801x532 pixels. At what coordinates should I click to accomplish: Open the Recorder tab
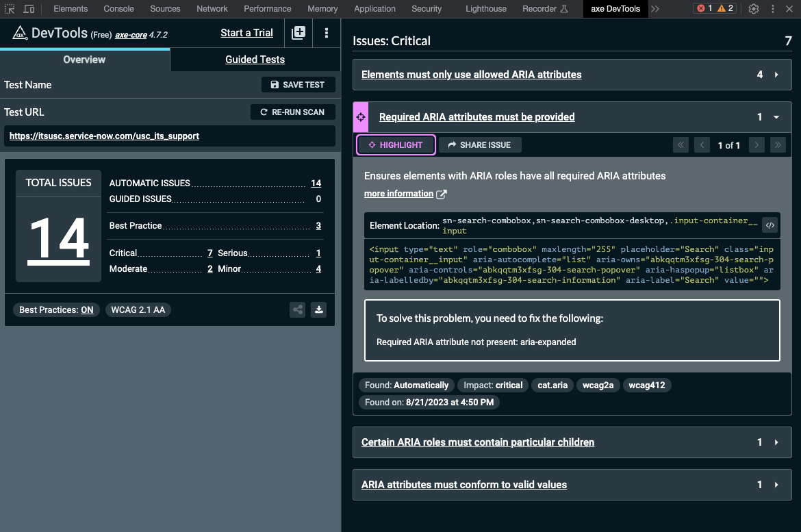coord(545,9)
